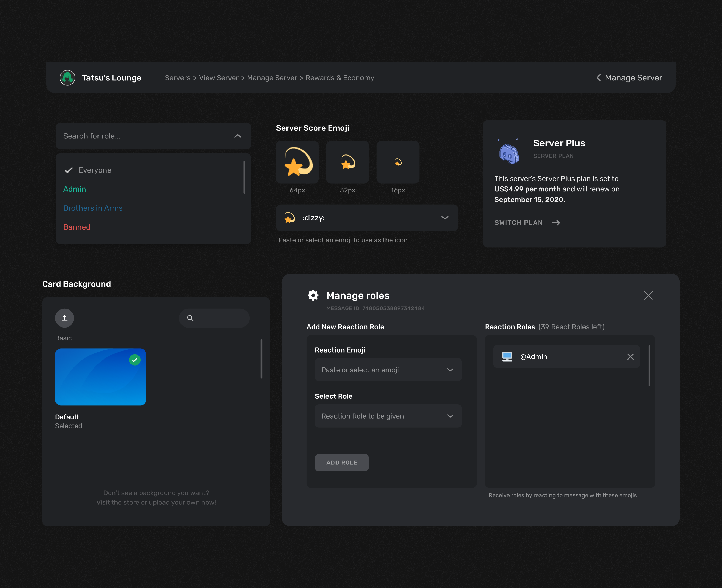This screenshot has width=722, height=588.
Task: Collapse the Search for role dropdown
Action: [x=238, y=136]
